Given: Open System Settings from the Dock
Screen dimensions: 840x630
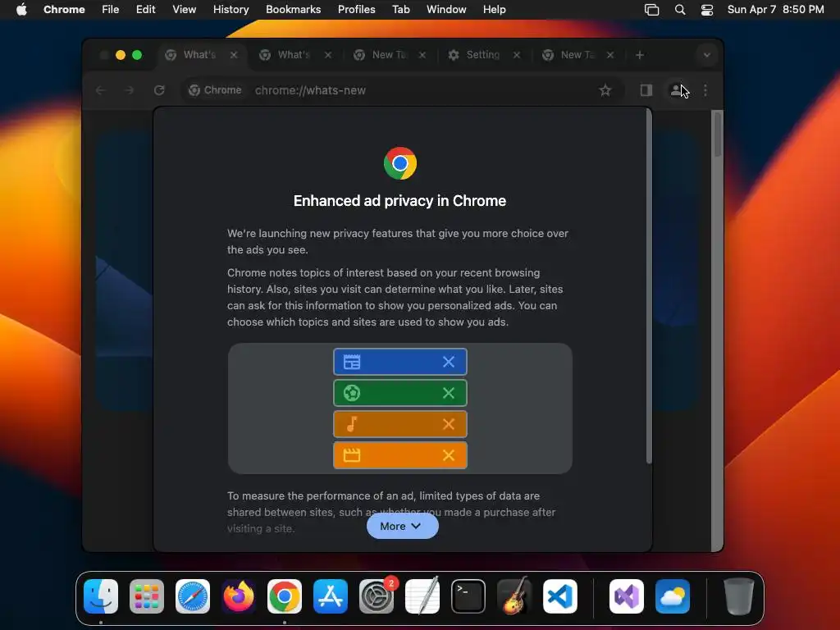Looking at the screenshot, I should tap(376, 596).
